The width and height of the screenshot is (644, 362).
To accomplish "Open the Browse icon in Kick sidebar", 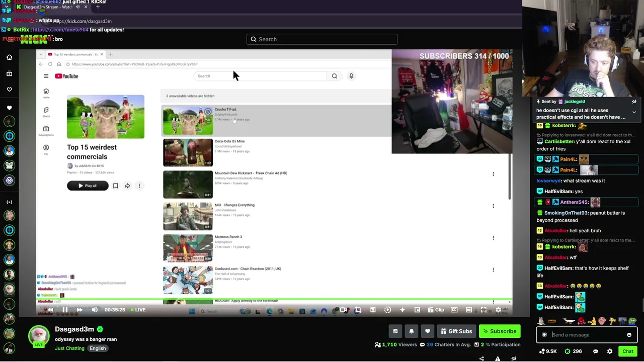I will pyautogui.click(x=9, y=73).
